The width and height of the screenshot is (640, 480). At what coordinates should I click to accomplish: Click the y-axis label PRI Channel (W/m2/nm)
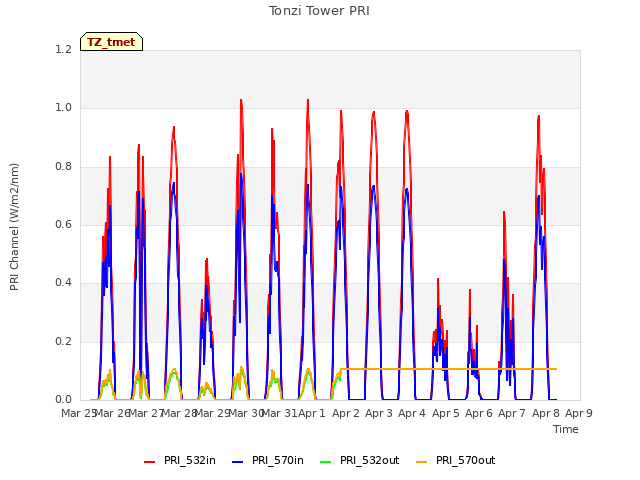tap(14, 227)
